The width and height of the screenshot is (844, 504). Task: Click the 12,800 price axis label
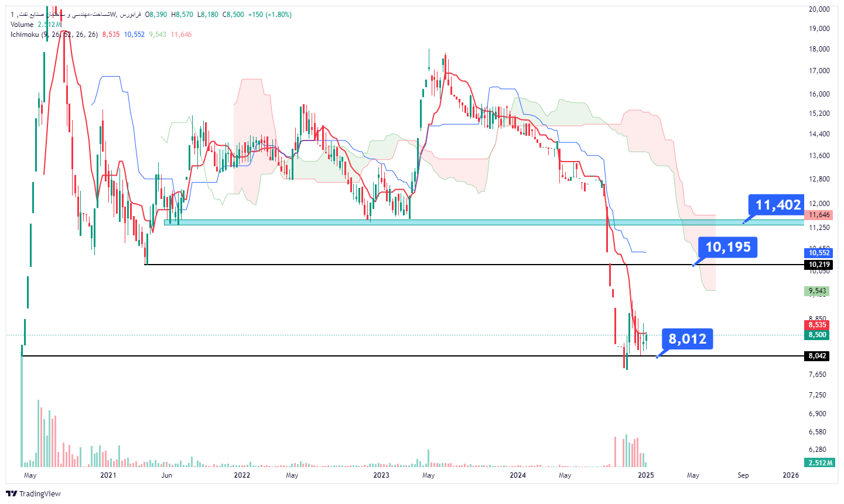819,179
